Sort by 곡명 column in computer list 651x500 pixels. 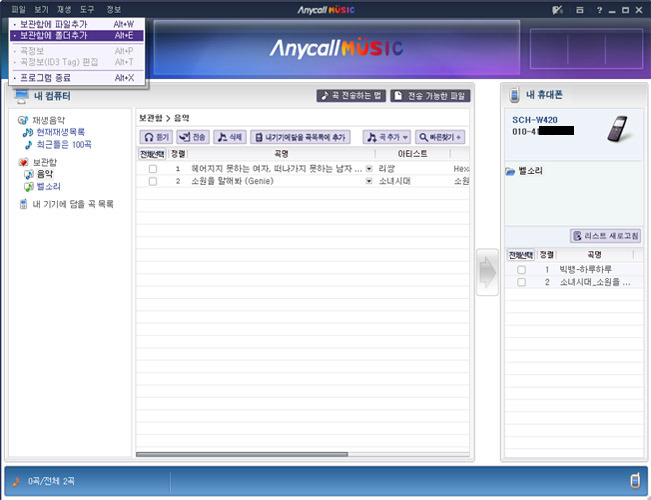tap(281, 154)
